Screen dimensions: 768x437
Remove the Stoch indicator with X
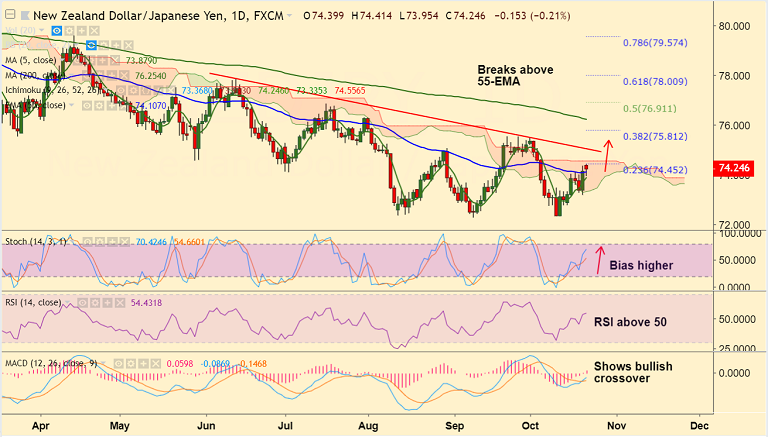124,242
